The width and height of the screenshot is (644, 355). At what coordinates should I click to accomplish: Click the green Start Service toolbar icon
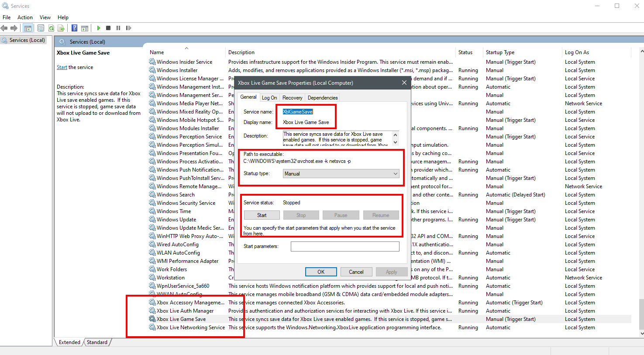coord(99,28)
